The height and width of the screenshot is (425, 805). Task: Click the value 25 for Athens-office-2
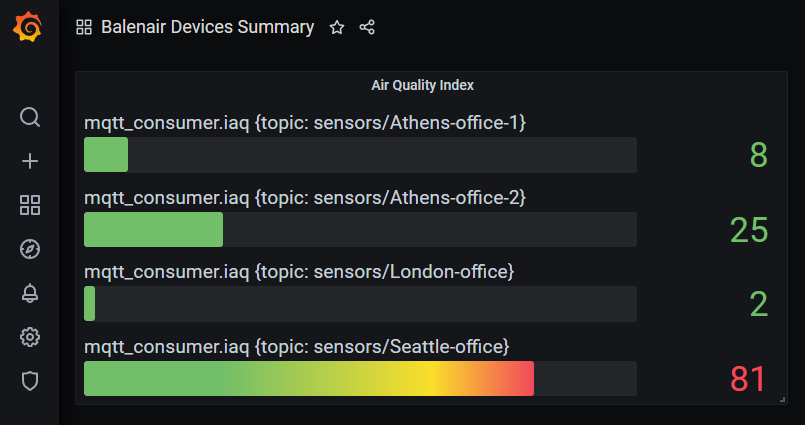[x=749, y=229]
